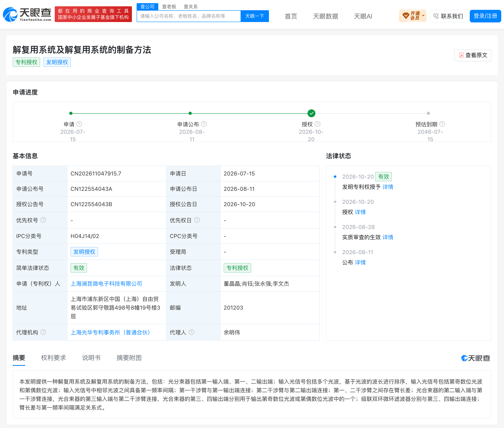Image resolution: width=504 pixels, height=428 pixels.
Task: Click the green checkmark 授权 milestone
Action: (311, 113)
